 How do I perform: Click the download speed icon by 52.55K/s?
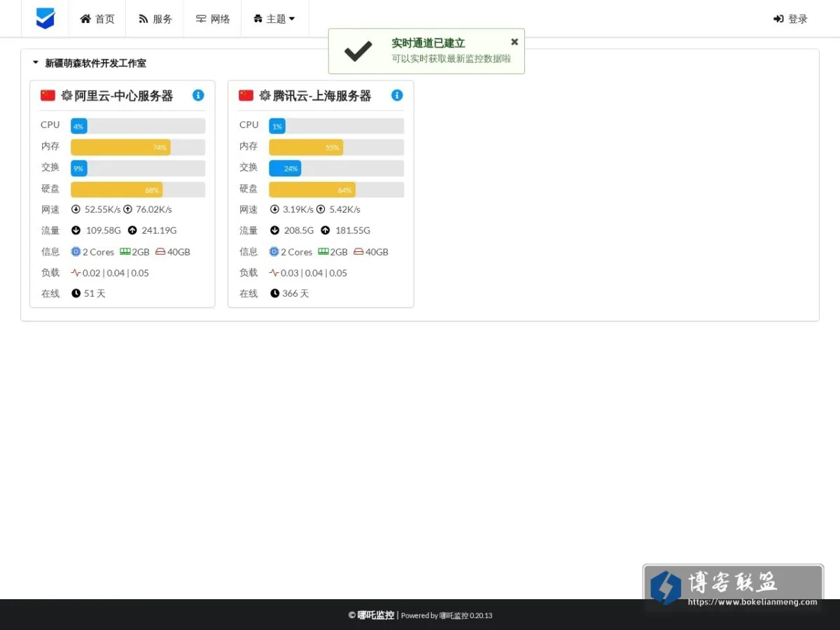[76, 209]
